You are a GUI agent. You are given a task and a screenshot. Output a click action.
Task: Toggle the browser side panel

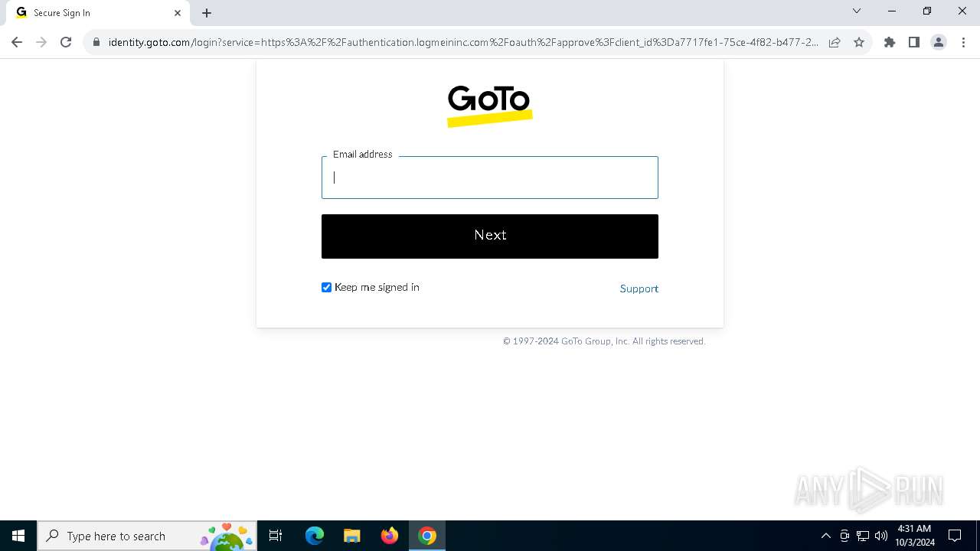914,42
